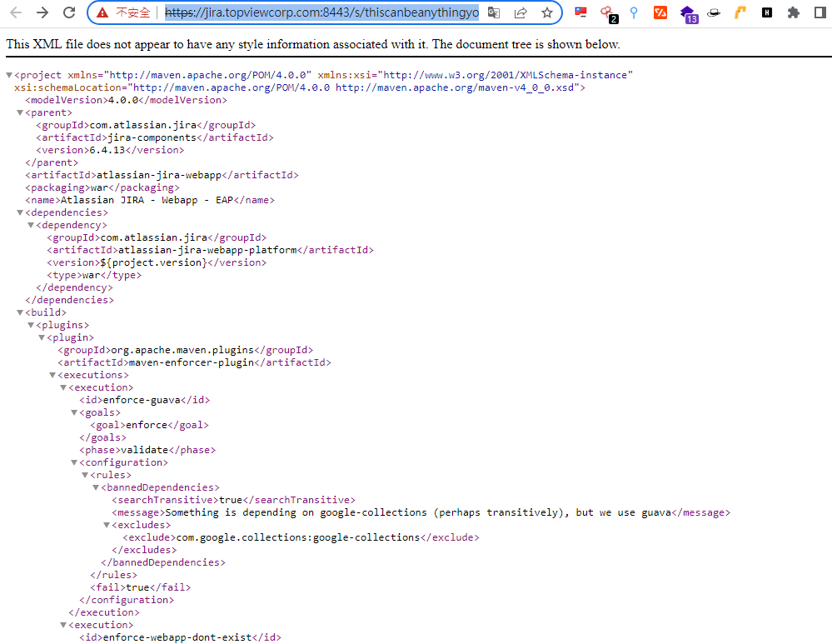Screen dimensions: 832x644
Task: Click the jira-components artifactId text
Action: click(x=152, y=137)
